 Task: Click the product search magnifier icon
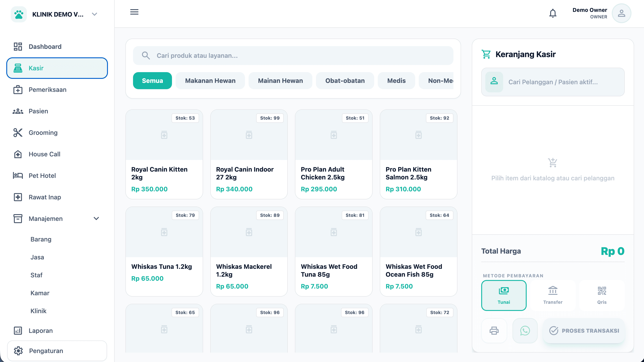tap(146, 56)
